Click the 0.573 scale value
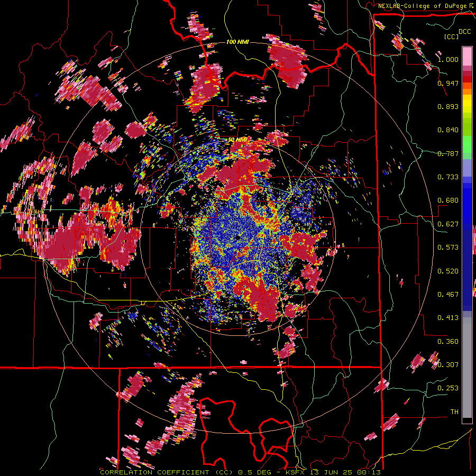Image resolution: width=476 pixels, height=476 pixels. [x=448, y=248]
